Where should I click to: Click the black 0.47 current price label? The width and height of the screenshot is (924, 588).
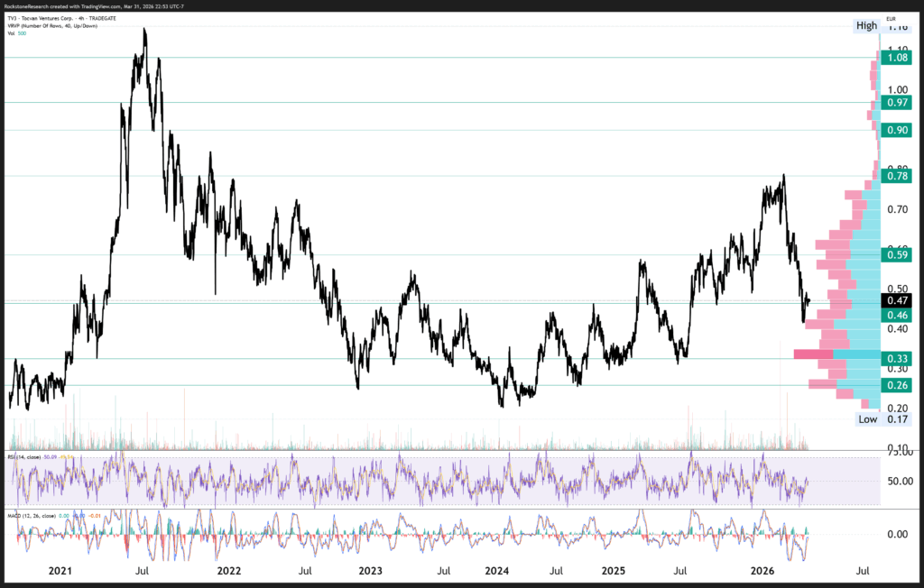pos(897,300)
